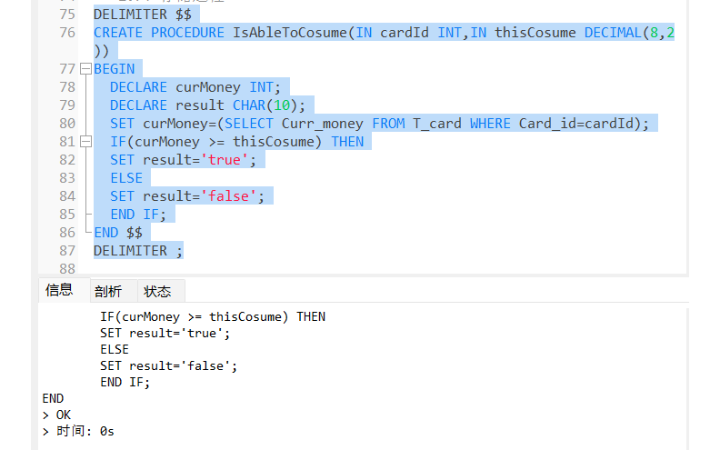Image resolution: width=720 pixels, height=450 pixels.
Task: Click the 'false' string literal in editor
Action: pos(229,196)
